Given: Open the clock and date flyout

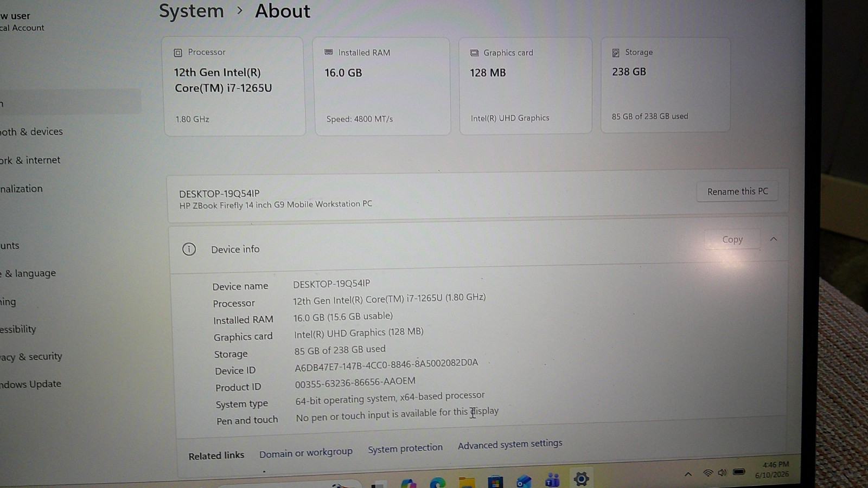Looking at the screenshot, I should click(773, 469).
